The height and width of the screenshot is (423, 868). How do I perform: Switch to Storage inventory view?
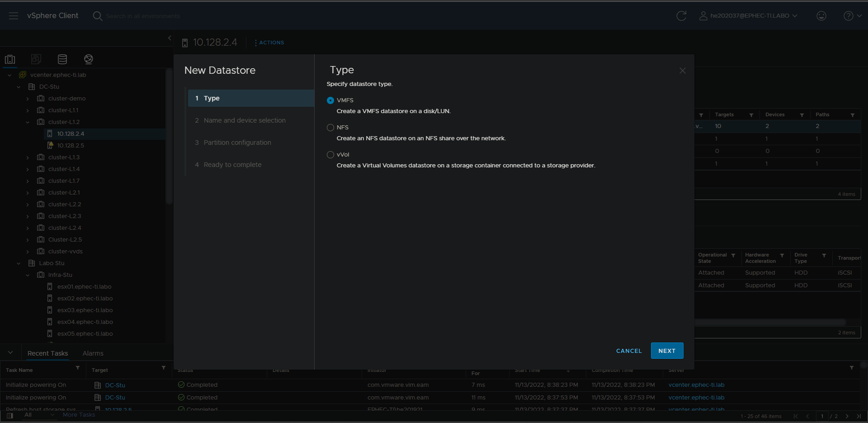62,59
